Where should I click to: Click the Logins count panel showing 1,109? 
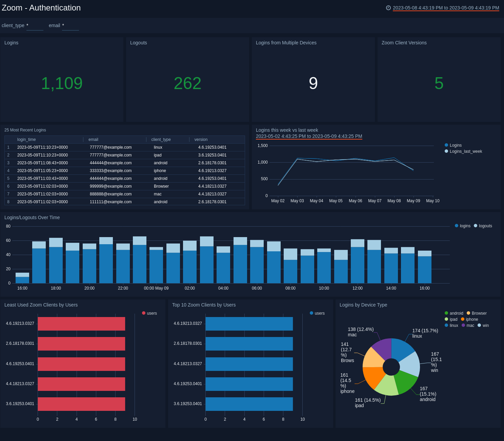tap(62, 82)
